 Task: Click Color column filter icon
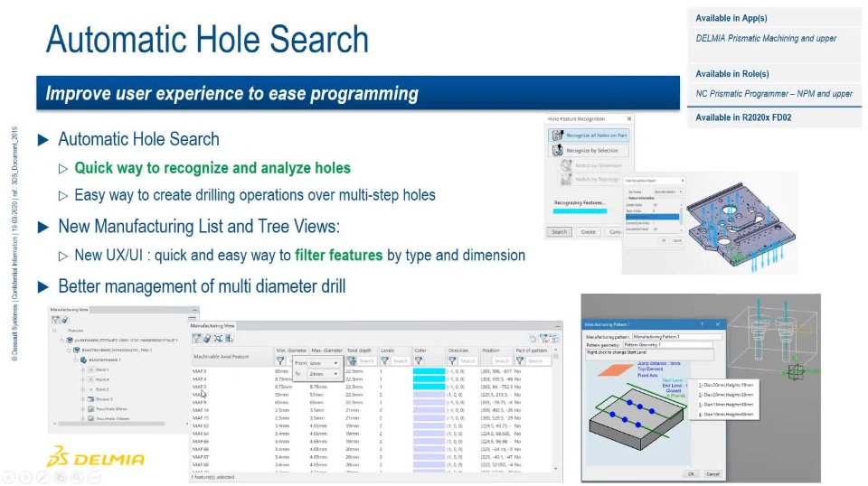click(419, 360)
